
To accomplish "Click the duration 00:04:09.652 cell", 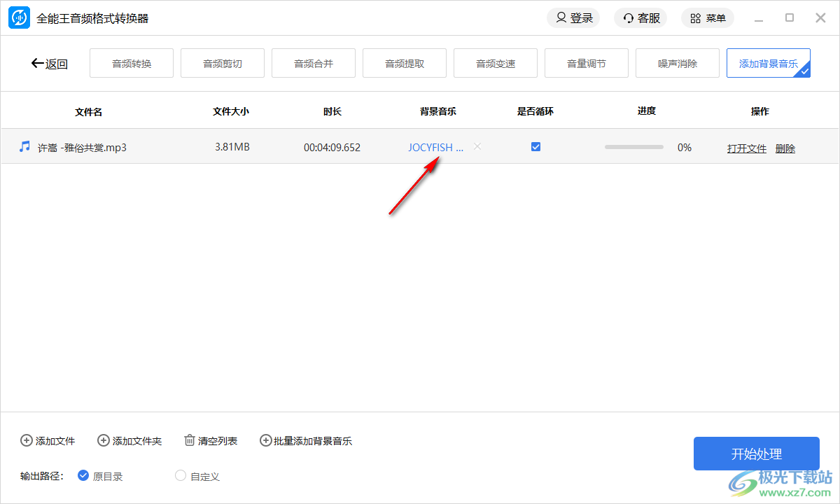I will click(332, 148).
